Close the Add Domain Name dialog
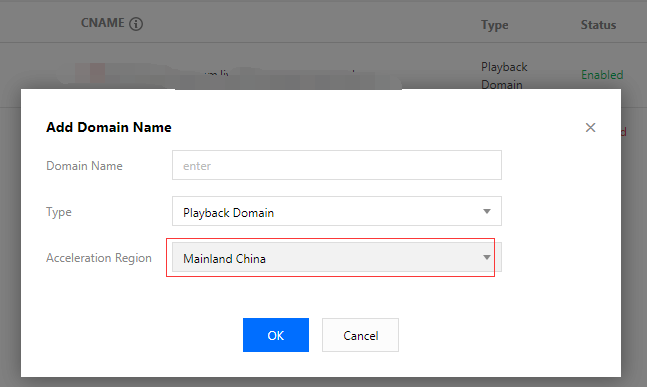The height and width of the screenshot is (387, 647). pyautogui.click(x=590, y=127)
